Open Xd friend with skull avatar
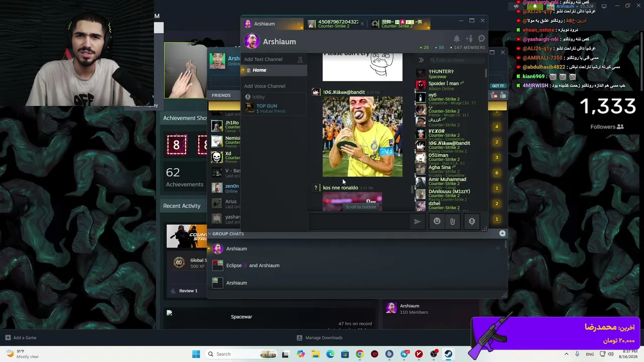Viewport: 644px width, 362px height. coord(225,157)
